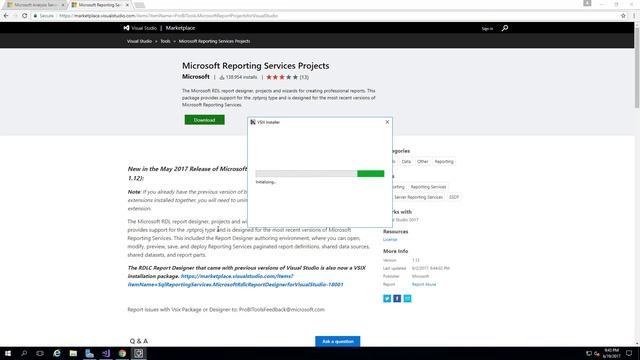The image size is (640, 360).
Task: Open Visual Studio from the taskbar
Action: pyautogui.click(x=106, y=353)
